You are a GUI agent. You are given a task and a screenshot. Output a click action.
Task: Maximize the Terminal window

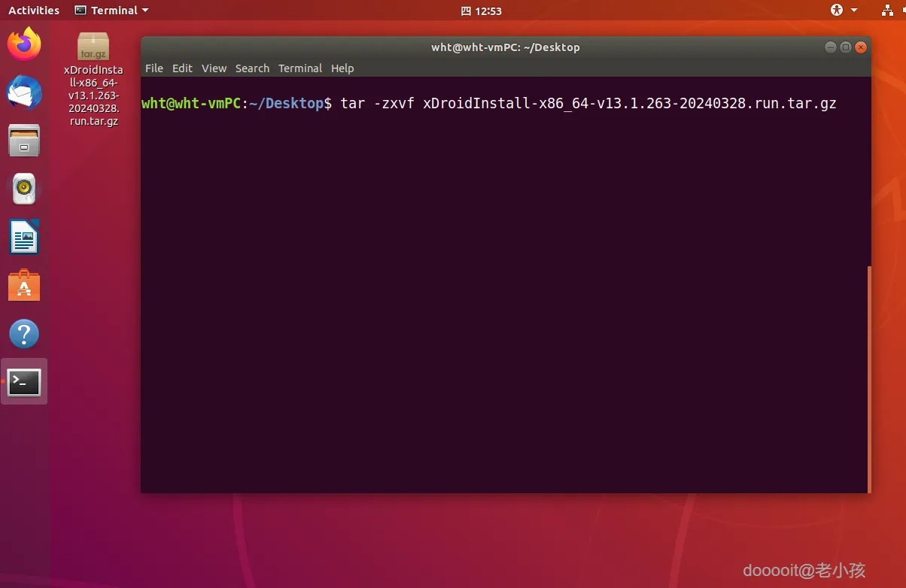[x=846, y=47]
